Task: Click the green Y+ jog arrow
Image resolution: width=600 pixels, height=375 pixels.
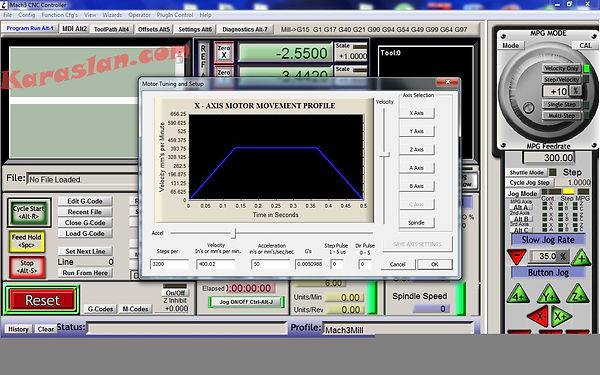Action: [x=548, y=294]
